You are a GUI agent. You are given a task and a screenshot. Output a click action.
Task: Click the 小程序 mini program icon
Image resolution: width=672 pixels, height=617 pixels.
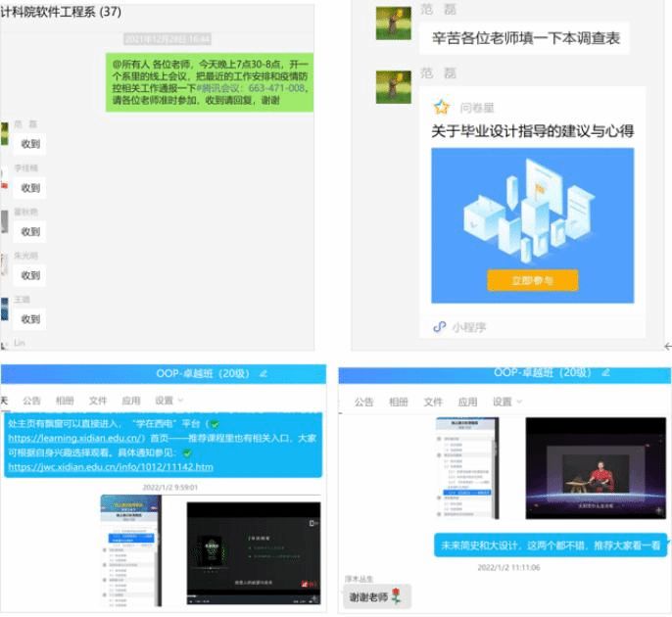440,327
